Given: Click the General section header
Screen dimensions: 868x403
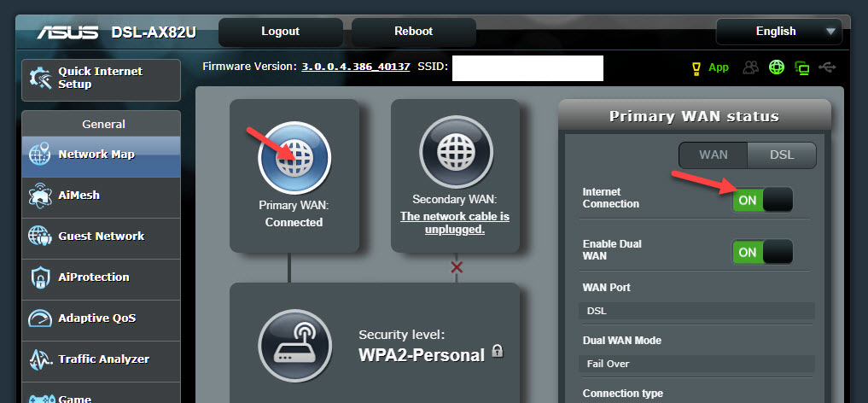Looking at the screenshot, I should pyautogui.click(x=103, y=125).
